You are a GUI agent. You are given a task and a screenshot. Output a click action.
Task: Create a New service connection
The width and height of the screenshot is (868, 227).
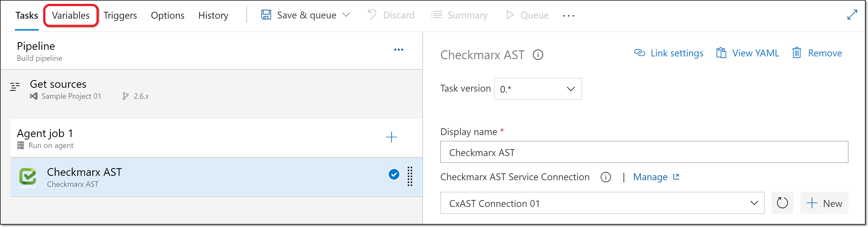[x=824, y=203]
